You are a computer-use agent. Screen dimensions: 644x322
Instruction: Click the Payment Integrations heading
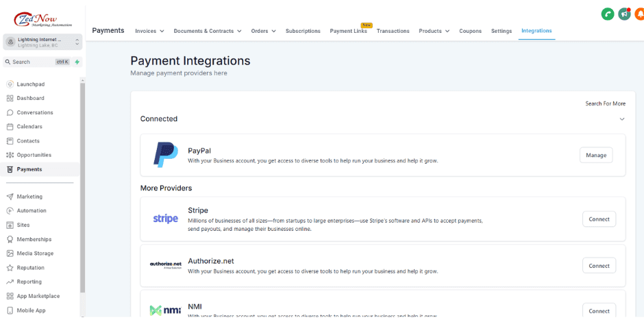[x=190, y=61]
